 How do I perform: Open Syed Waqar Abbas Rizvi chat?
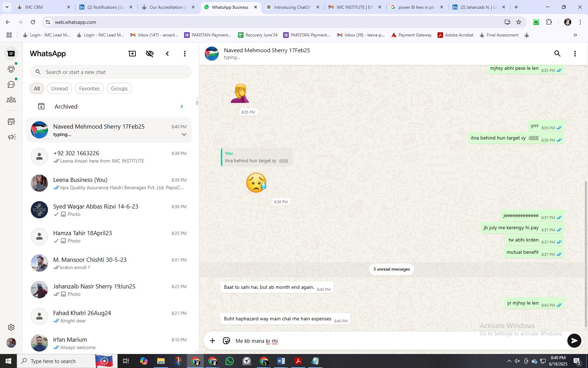coord(109,210)
